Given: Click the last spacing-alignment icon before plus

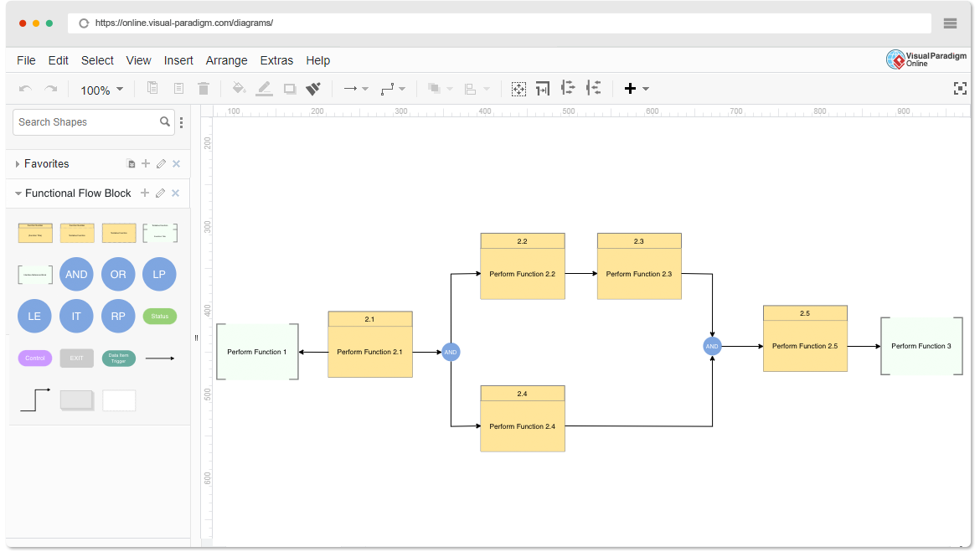Looking at the screenshot, I should [x=593, y=88].
